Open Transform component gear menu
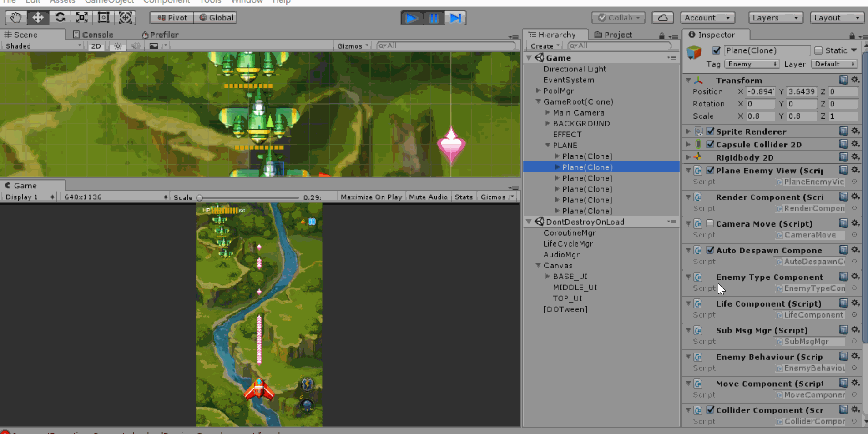Viewport: 868px width, 434px height. tap(855, 80)
